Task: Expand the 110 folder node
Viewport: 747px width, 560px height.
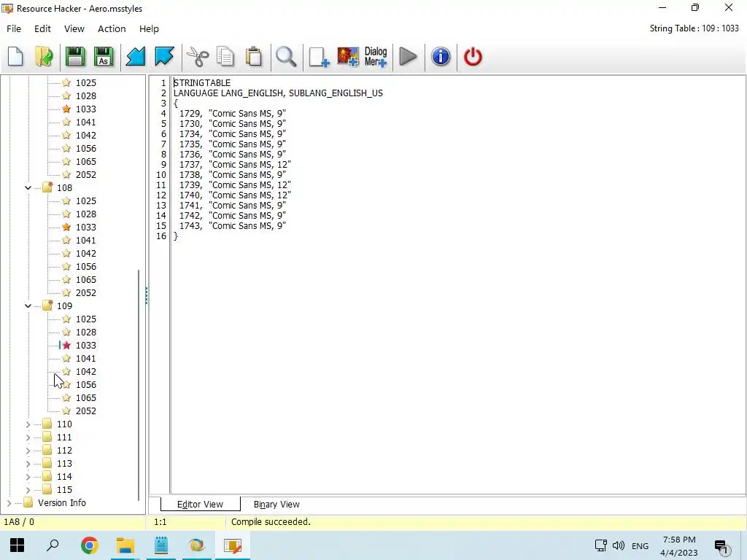Action: 28,424
